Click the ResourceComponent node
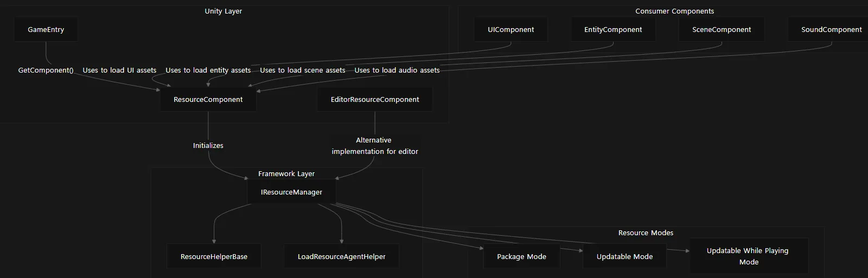Image resolution: width=868 pixels, height=278 pixels. tap(208, 100)
